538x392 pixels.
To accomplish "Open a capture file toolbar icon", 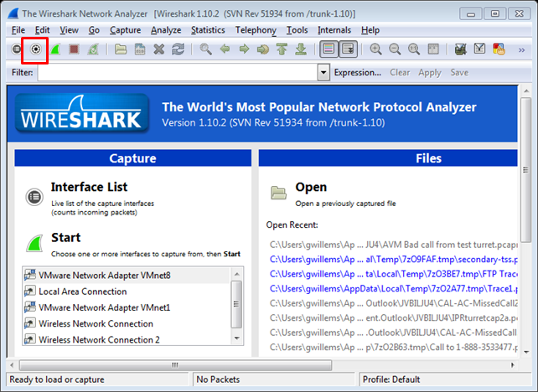I will [121, 49].
